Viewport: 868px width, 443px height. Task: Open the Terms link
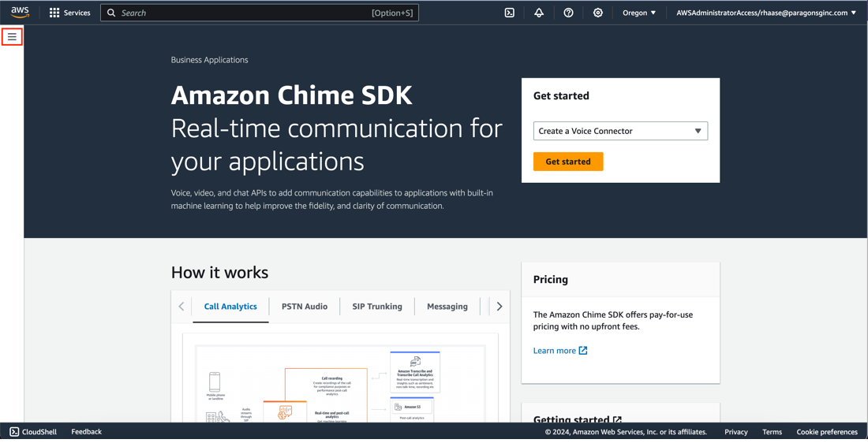pos(772,432)
